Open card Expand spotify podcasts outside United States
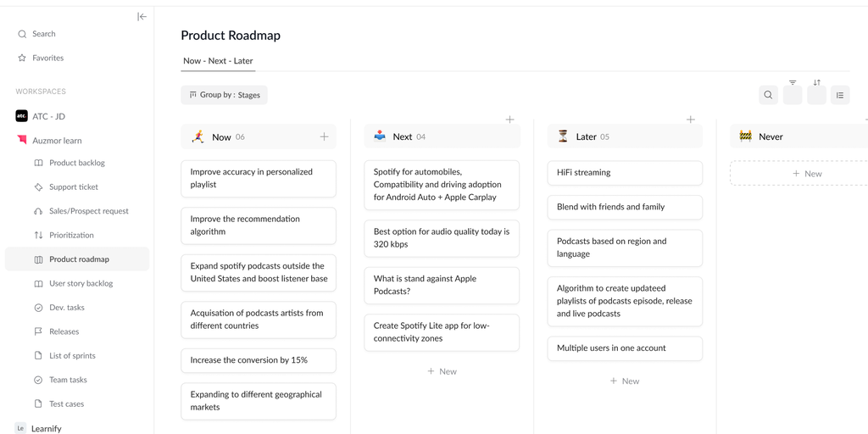The width and height of the screenshot is (868, 434). (x=259, y=272)
